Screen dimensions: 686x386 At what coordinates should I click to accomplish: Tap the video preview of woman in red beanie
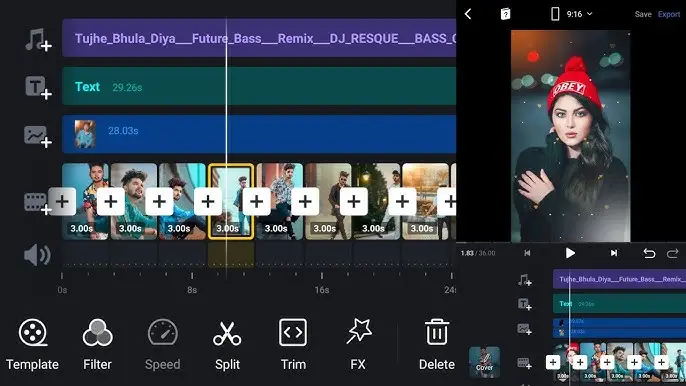(x=570, y=136)
